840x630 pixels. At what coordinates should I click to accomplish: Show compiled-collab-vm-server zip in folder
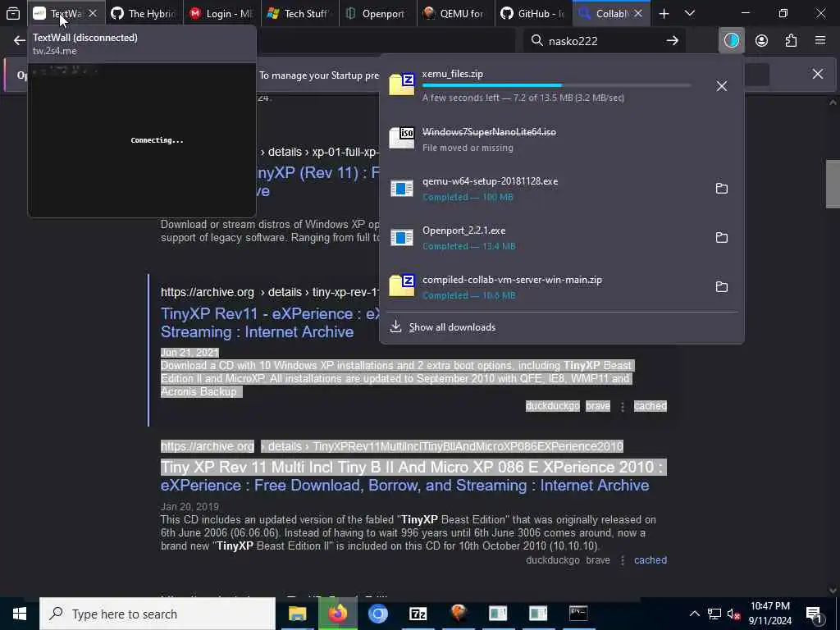point(722,286)
